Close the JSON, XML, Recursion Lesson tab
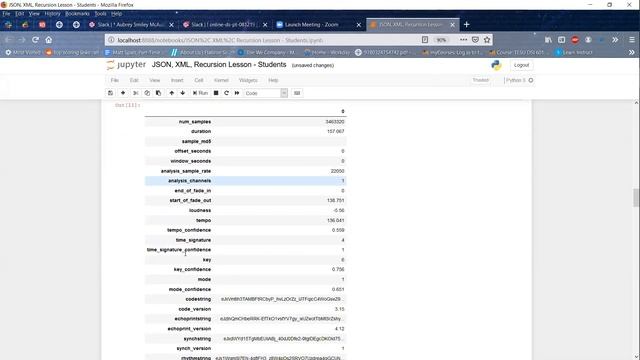The height and width of the screenshot is (360, 640). (x=452, y=25)
